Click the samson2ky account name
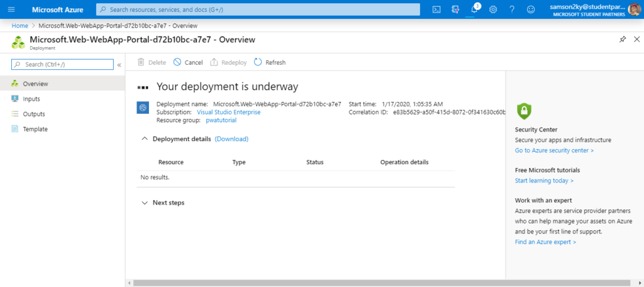Image resolution: width=644 pixels, height=287 pixels. (x=588, y=6)
